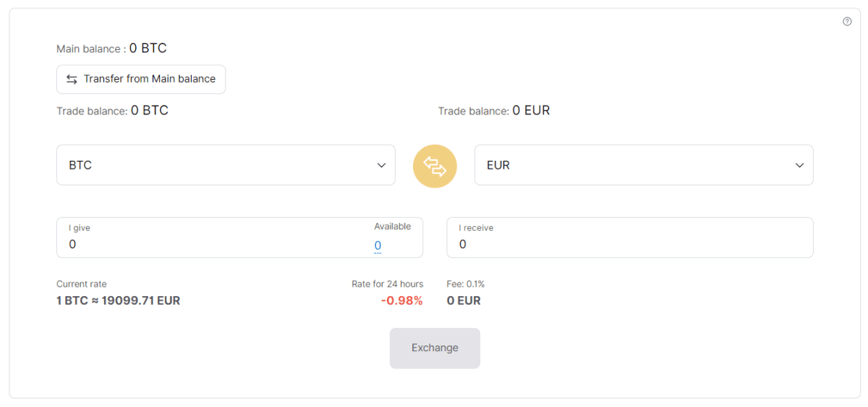
Task: Open the BTC currency dropdown
Action: point(226,165)
